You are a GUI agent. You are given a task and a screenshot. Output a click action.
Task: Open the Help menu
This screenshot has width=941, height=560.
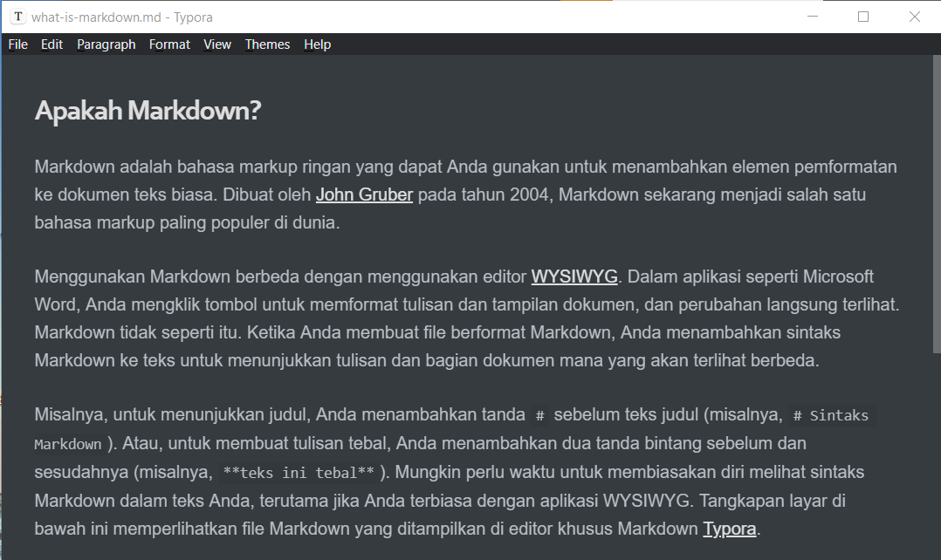click(x=317, y=44)
